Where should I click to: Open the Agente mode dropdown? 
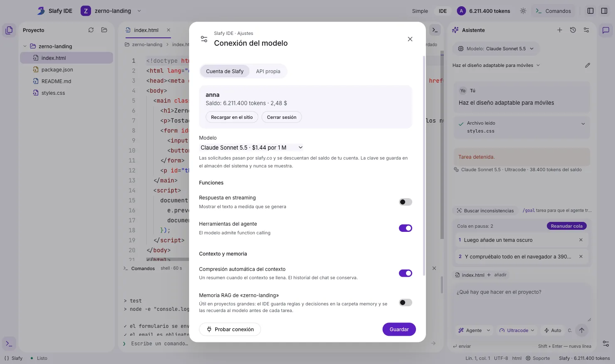tap(474, 330)
